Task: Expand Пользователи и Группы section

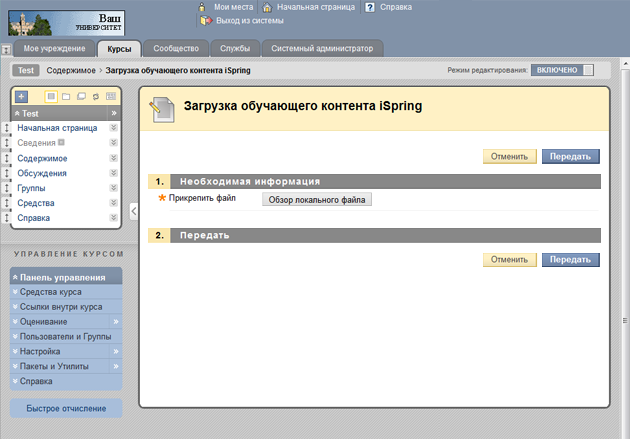Action: 15,336
